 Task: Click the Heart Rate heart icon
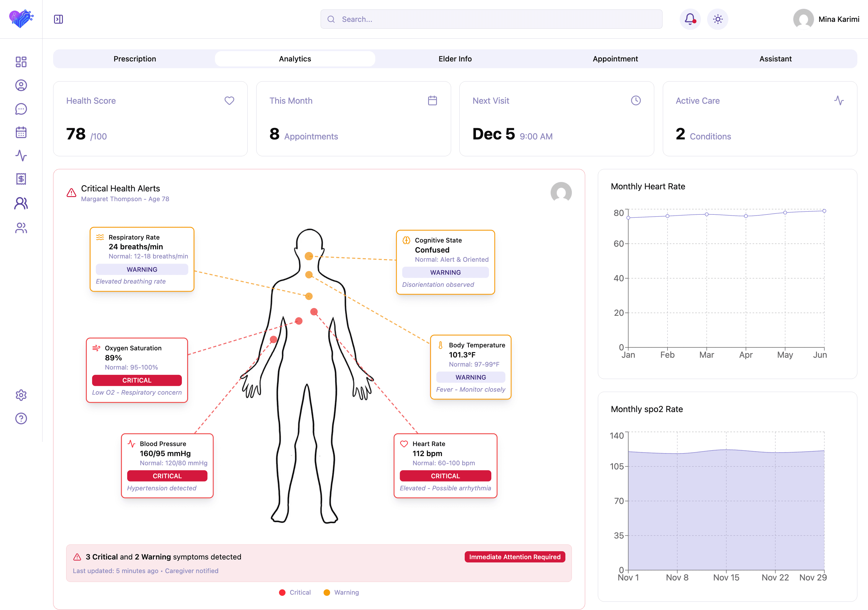click(x=404, y=444)
